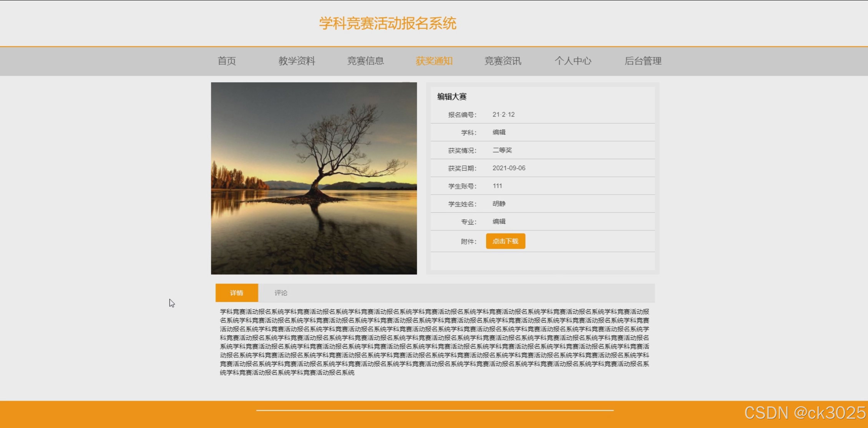The image size is (868, 428).
Task: Switch to the 评论 comments tab
Action: [x=281, y=293]
